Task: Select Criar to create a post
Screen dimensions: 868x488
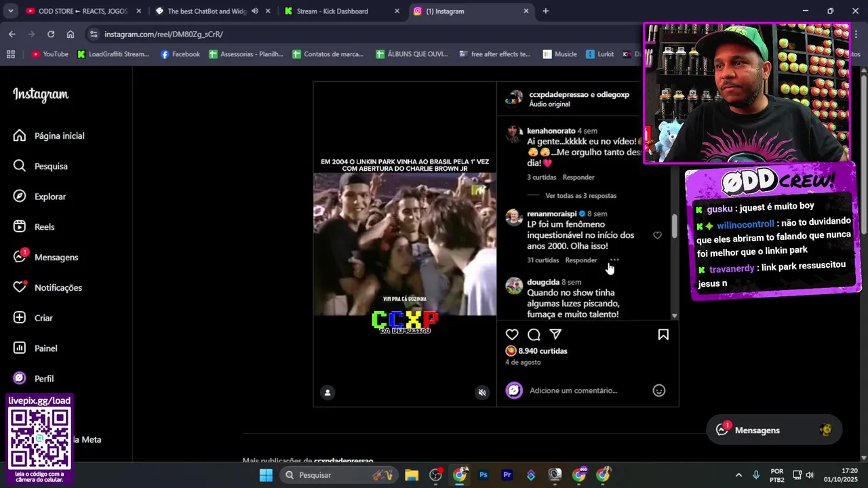Action: tap(33, 318)
